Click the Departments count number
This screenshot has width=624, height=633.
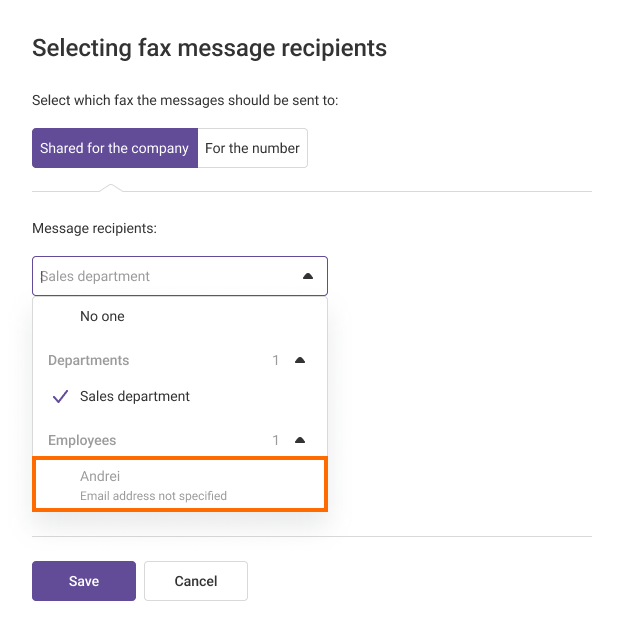276,360
